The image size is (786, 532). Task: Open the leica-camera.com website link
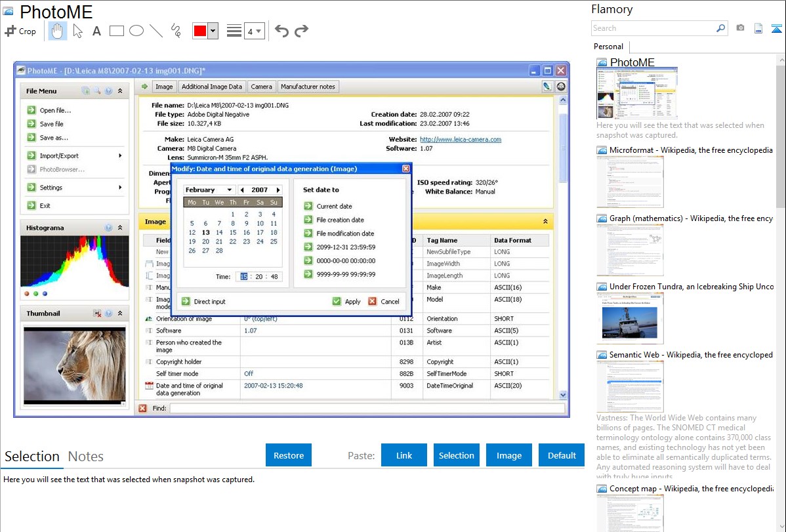[x=460, y=139]
